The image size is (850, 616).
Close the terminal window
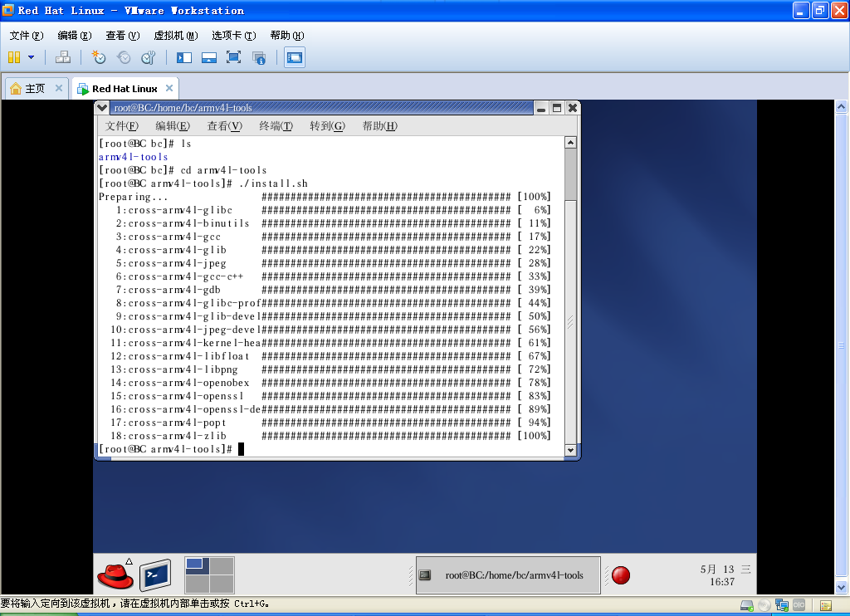[573, 108]
